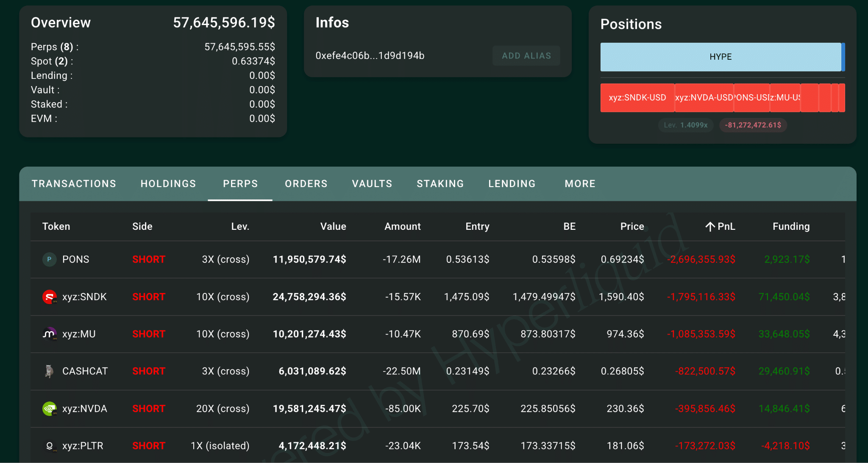Screen dimensions: 868x463
Task: Click the xyz:SNDK token logo
Action: 50,297
